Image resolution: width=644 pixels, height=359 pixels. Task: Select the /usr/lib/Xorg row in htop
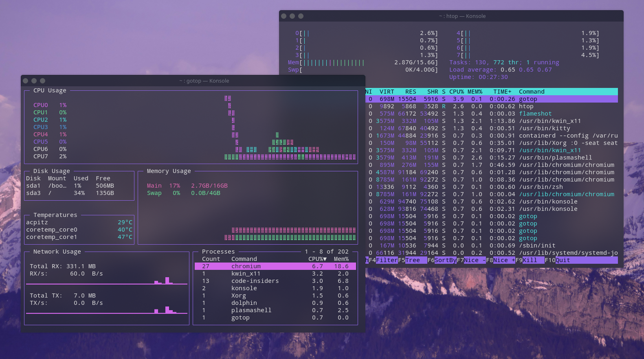(492, 143)
